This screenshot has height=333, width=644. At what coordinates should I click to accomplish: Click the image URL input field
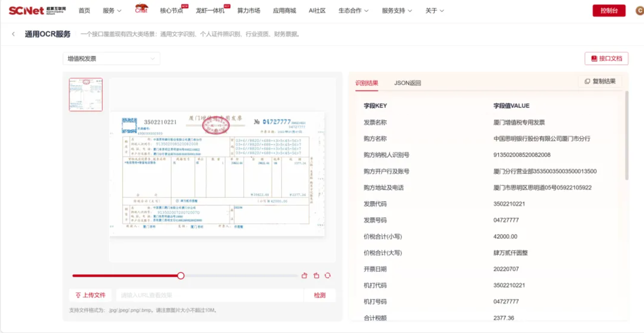[210, 295]
